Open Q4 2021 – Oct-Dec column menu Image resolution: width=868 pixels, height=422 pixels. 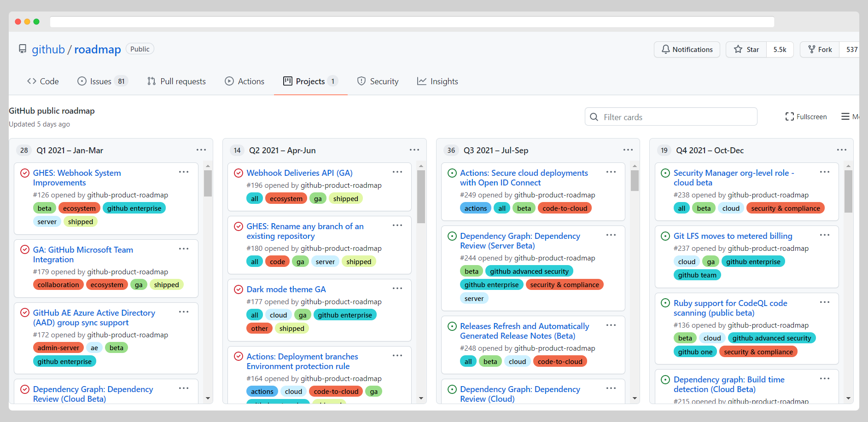click(x=842, y=150)
